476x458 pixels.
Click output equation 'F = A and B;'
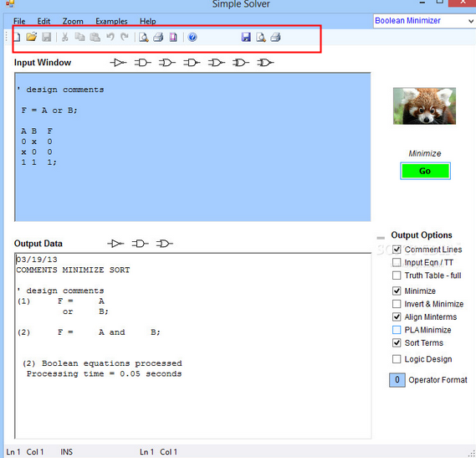click(109, 332)
